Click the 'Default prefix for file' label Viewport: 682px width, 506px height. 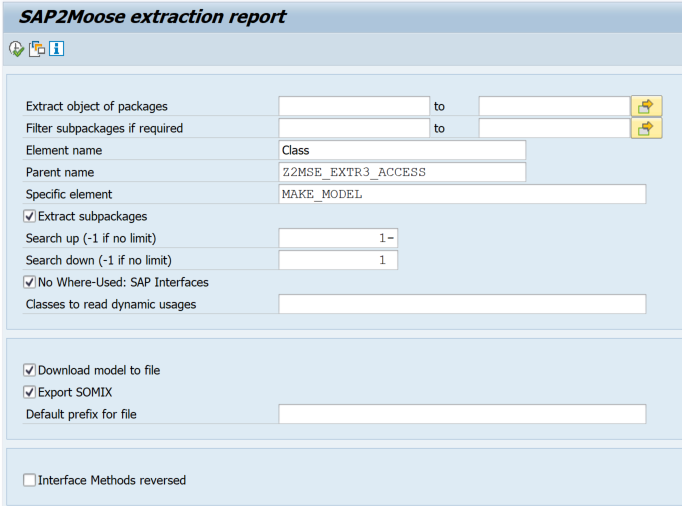coord(81,414)
